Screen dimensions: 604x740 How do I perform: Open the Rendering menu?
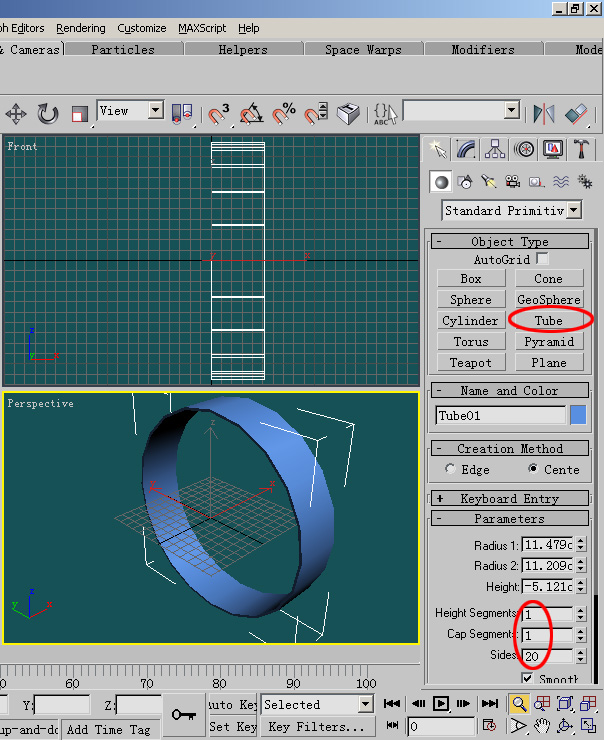(81, 28)
